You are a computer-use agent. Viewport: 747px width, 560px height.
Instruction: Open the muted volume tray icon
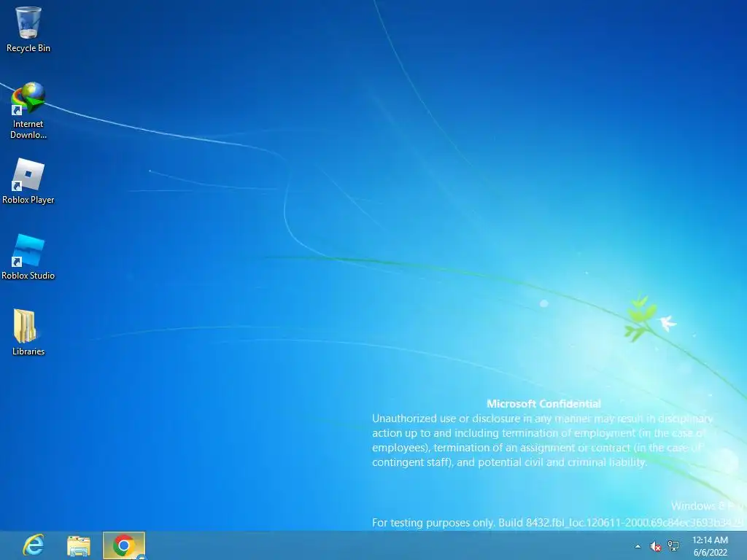pyautogui.click(x=656, y=546)
